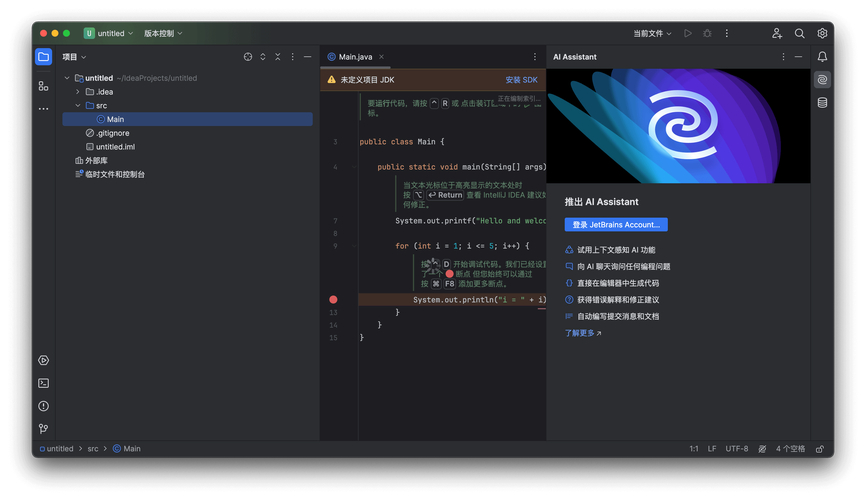Open AI Assistant spiral icon in right sidebar

822,80
